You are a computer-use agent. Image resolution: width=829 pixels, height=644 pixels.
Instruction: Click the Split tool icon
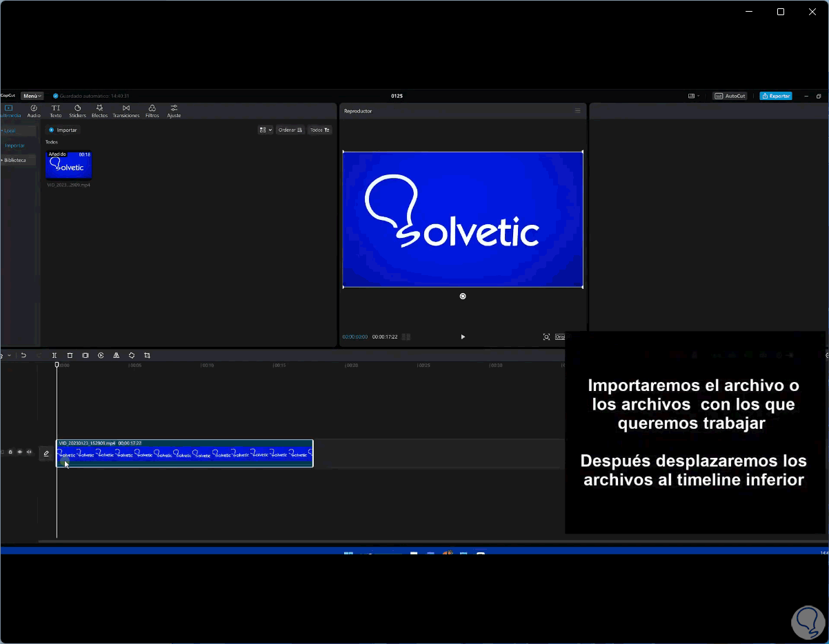(54, 355)
